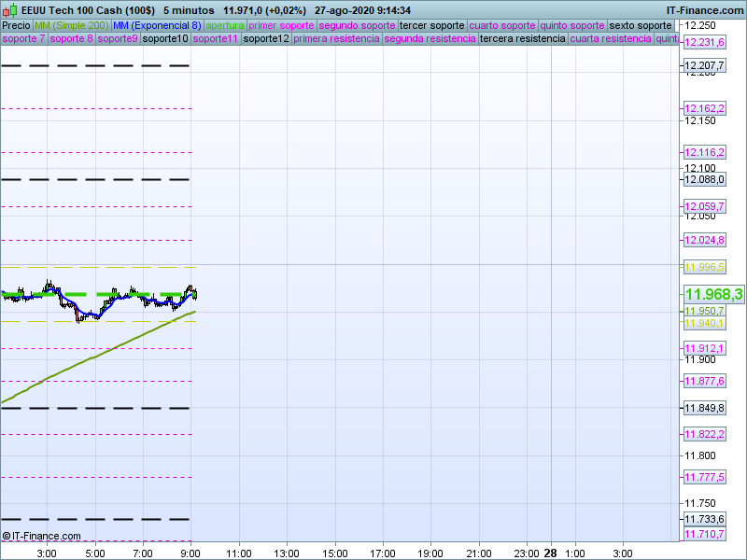Select the cuarta resistencia legend label
The height and width of the screenshot is (560, 747).
pos(611,39)
